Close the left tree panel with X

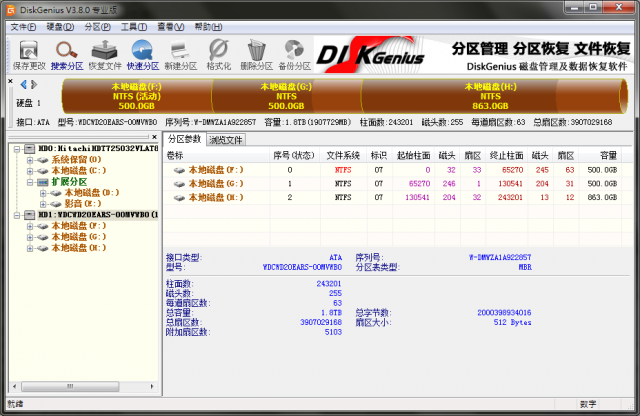click(x=154, y=137)
